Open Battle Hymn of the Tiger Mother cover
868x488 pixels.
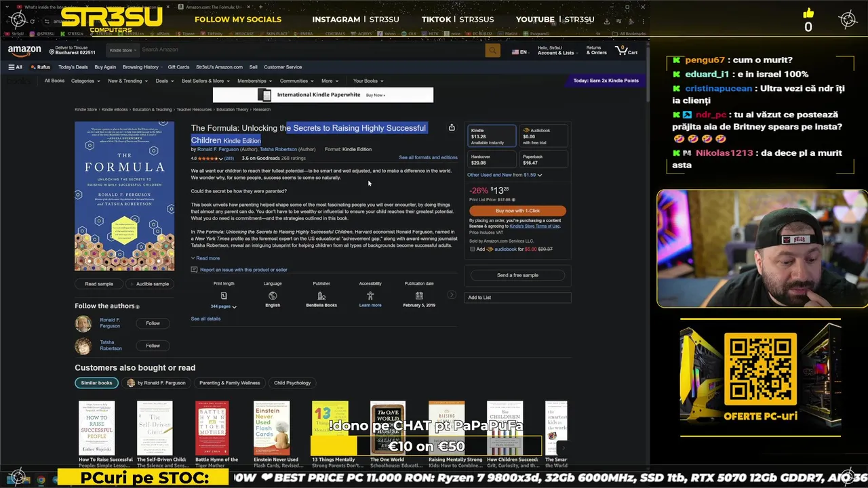tap(212, 428)
